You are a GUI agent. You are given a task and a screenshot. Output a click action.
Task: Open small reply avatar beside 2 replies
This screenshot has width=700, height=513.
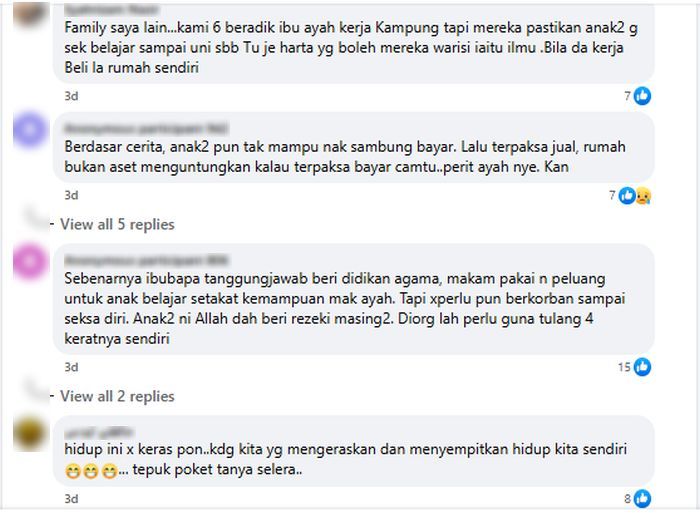(x=37, y=388)
